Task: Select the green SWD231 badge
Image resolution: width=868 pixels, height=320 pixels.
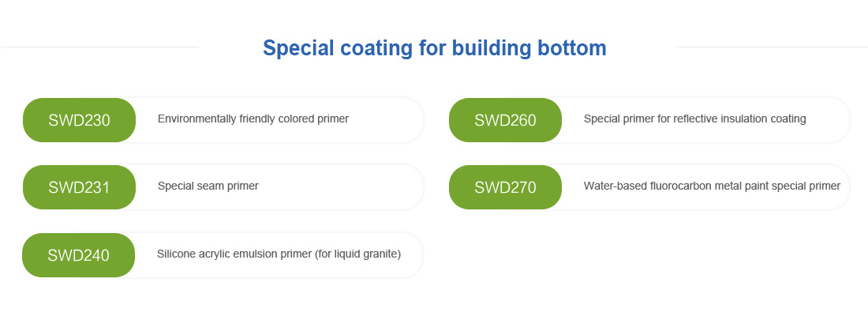Action: coord(79,187)
